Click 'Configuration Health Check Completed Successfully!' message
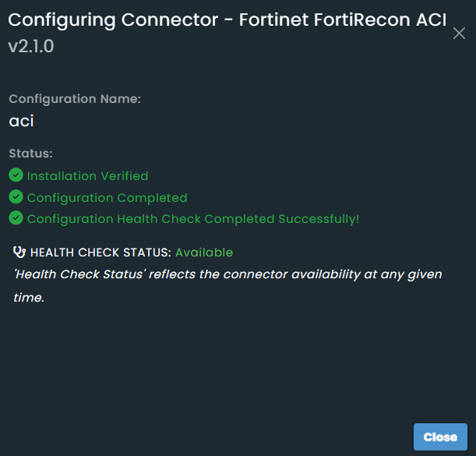Viewport: 476px width, 456px height. (193, 219)
